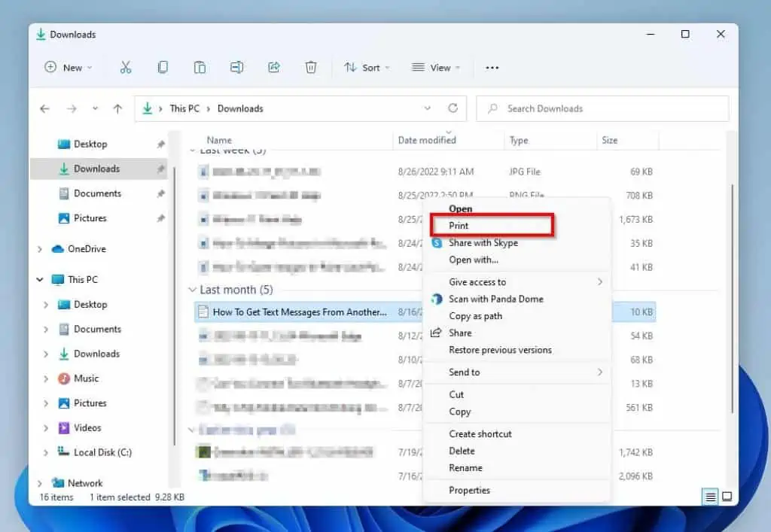Click the Search Downloads field

click(602, 108)
